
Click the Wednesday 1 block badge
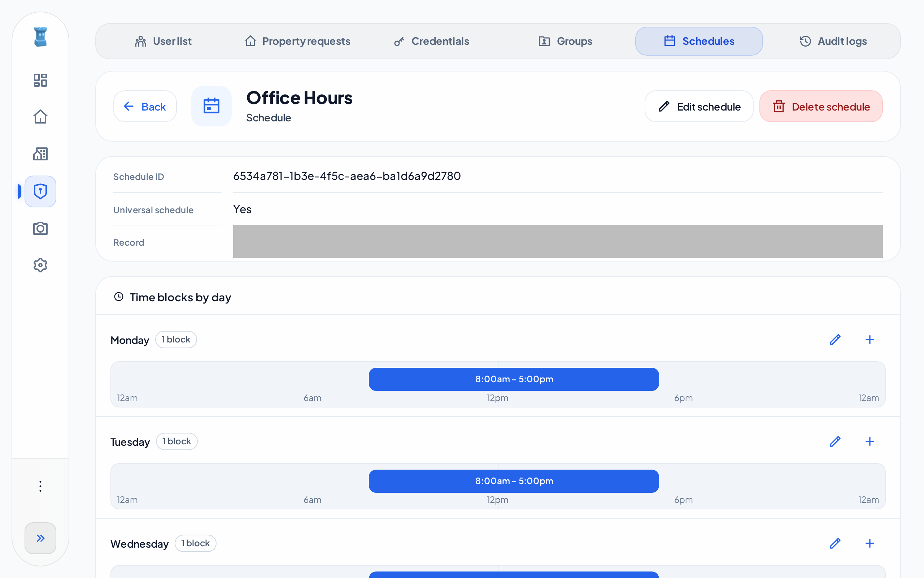pos(196,543)
